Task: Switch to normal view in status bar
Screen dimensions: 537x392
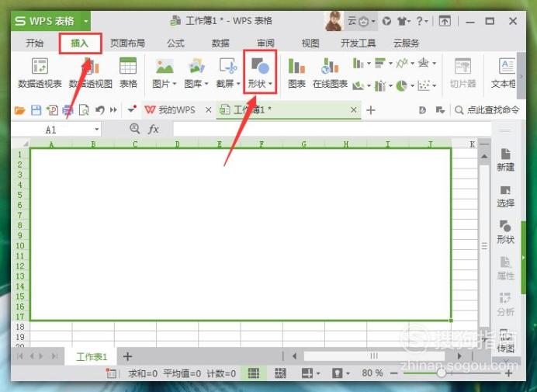Action: point(254,373)
